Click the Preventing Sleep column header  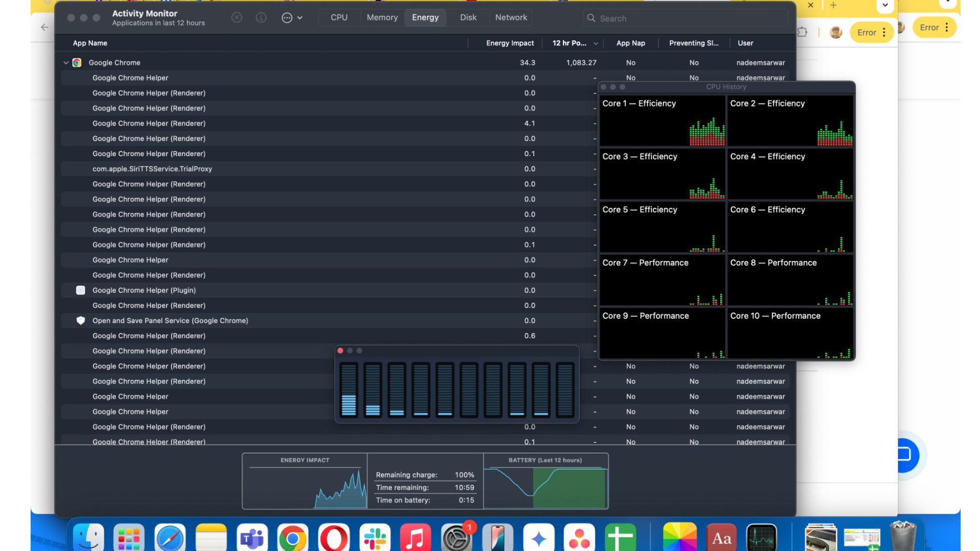[x=693, y=43]
